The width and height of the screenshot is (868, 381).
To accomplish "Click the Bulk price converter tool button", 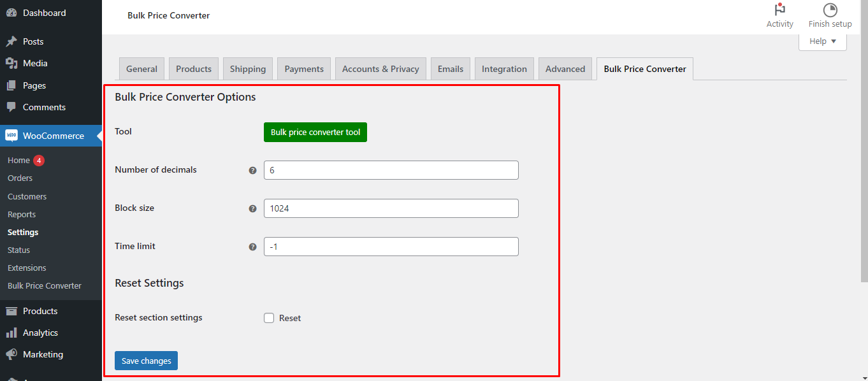I will coord(315,133).
